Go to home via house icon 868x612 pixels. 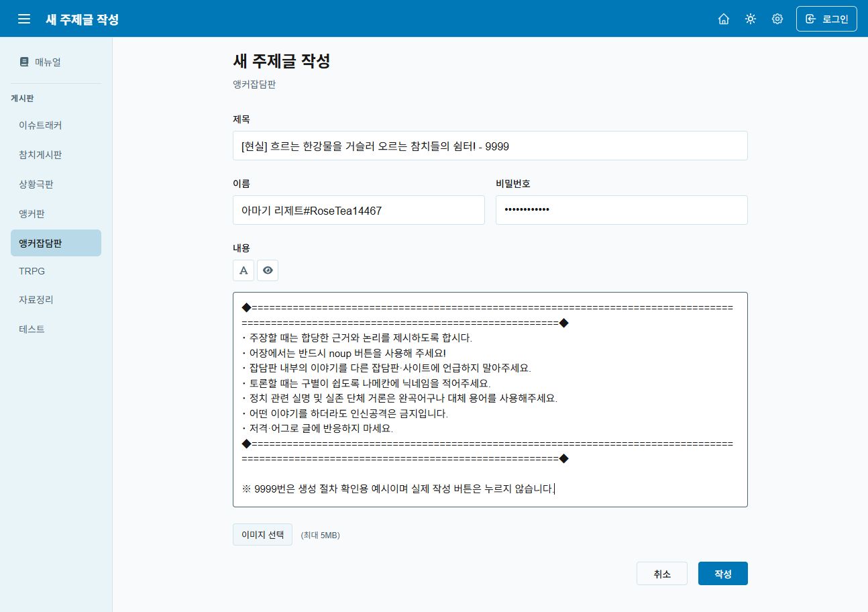[724, 19]
